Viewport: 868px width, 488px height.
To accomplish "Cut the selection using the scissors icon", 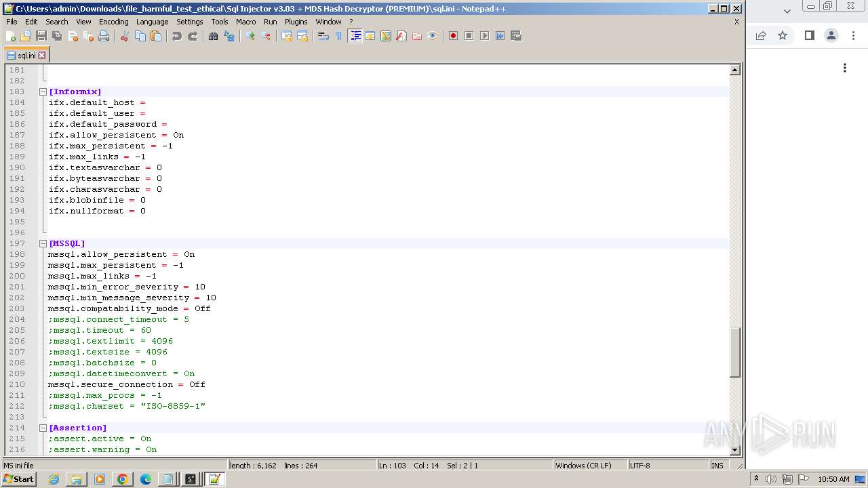I will coord(125,36).
